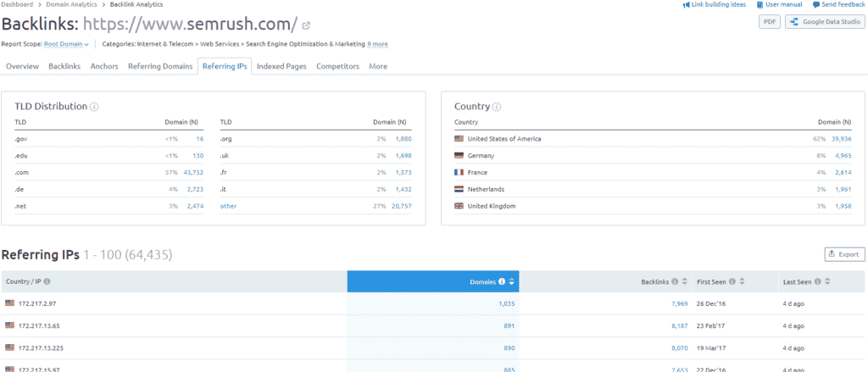Click domains count 891 for 172.217.13.65
Screen dimensions: 868x372
point(509,326)
